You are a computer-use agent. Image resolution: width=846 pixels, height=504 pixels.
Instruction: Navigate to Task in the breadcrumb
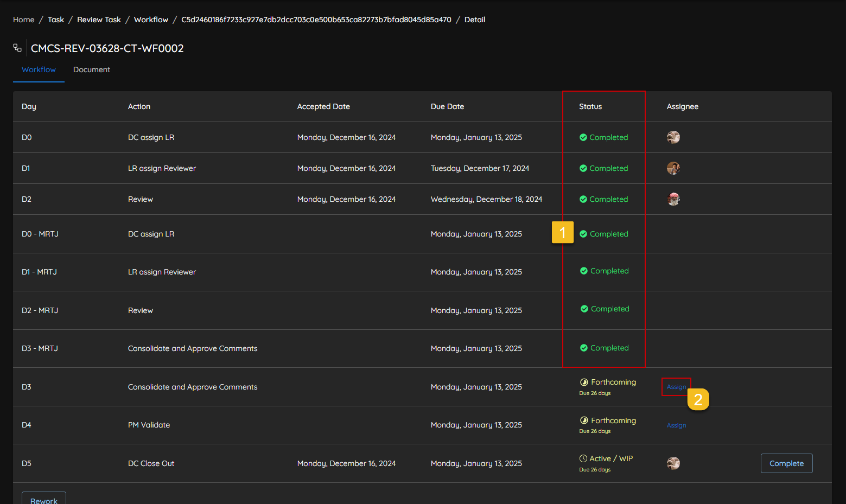point(55,20)
